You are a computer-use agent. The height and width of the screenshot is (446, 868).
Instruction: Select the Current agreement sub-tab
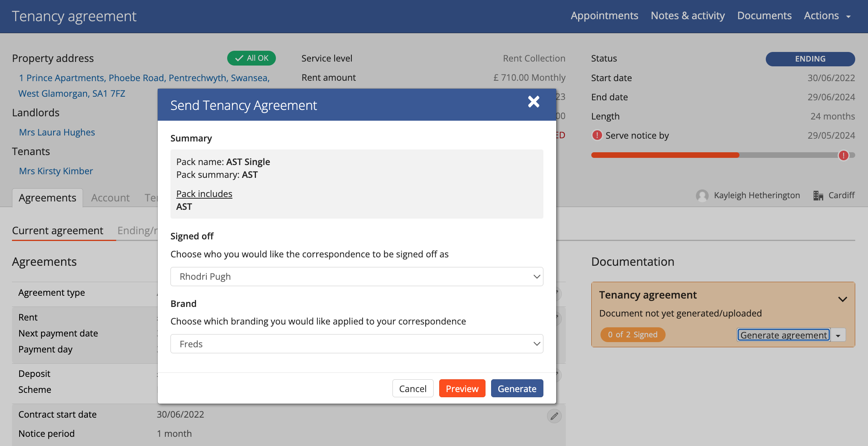[x=57, y=231]
